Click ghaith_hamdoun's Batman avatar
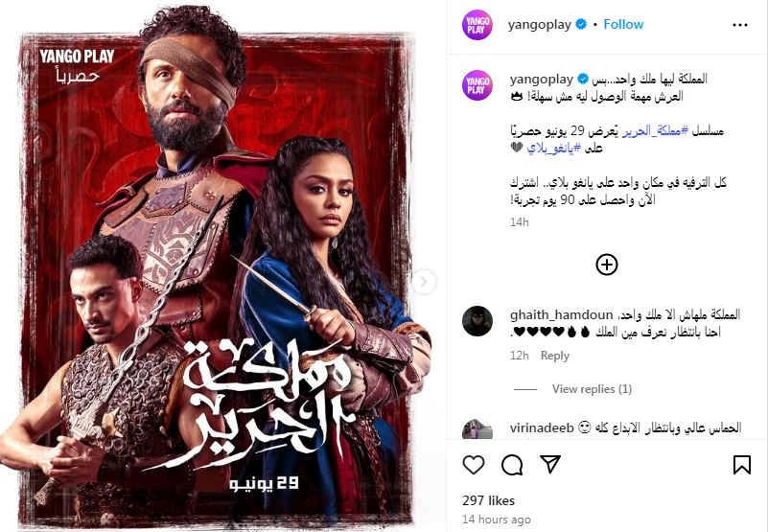Viewport: 768px width, 532px height. [x=477, y=321]
